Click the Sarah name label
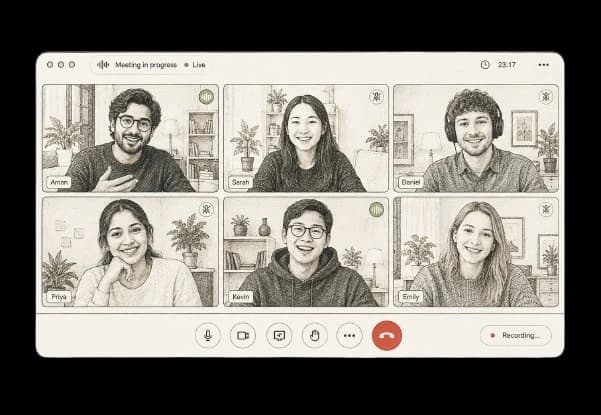Viewport: 601px width, 415px height. (x=240, y=182)
